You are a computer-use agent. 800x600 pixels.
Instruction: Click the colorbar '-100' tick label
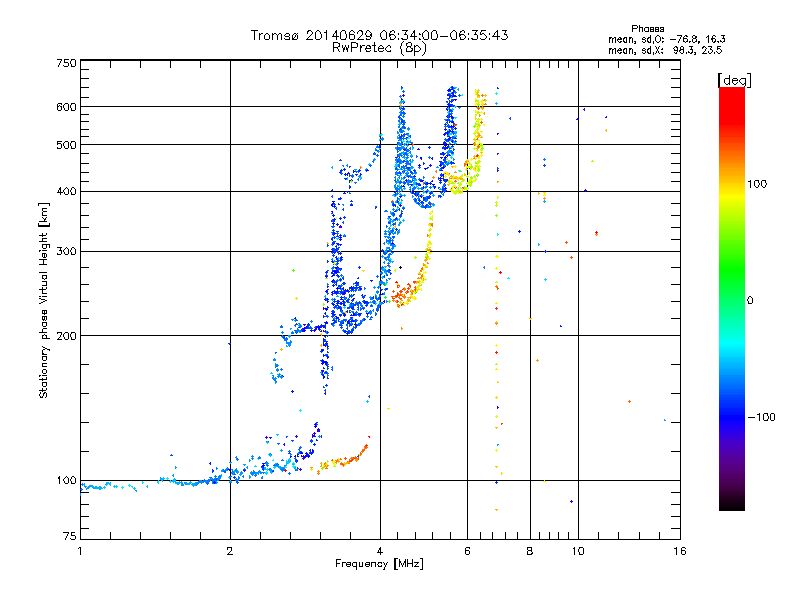click(x=762, y=417)
